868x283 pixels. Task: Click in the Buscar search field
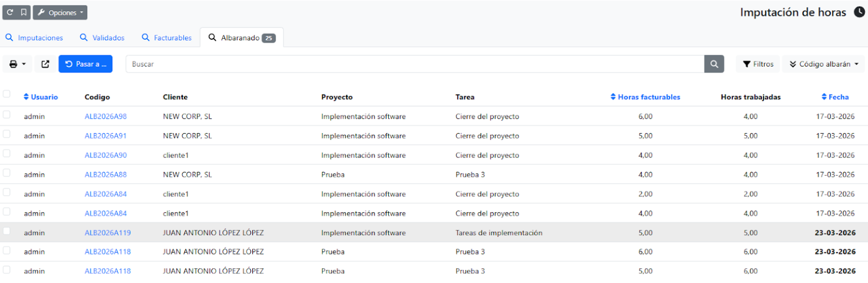tap(414, 64)
